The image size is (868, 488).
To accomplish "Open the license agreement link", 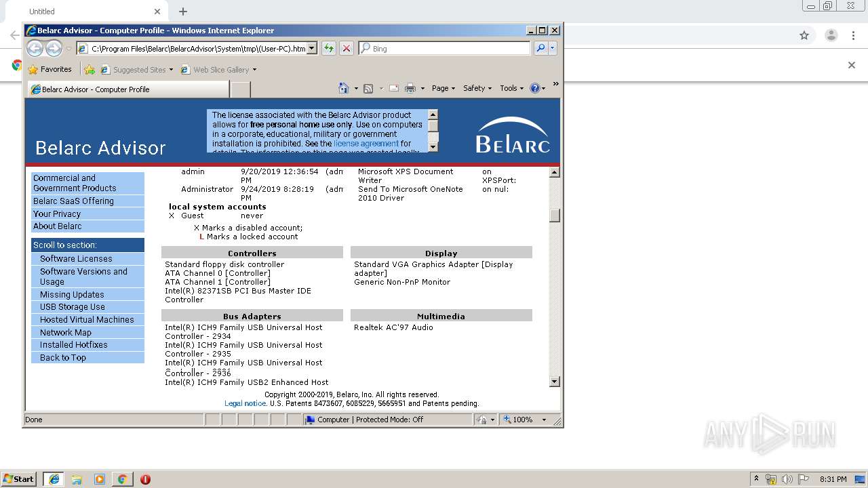I will point(366,144).
